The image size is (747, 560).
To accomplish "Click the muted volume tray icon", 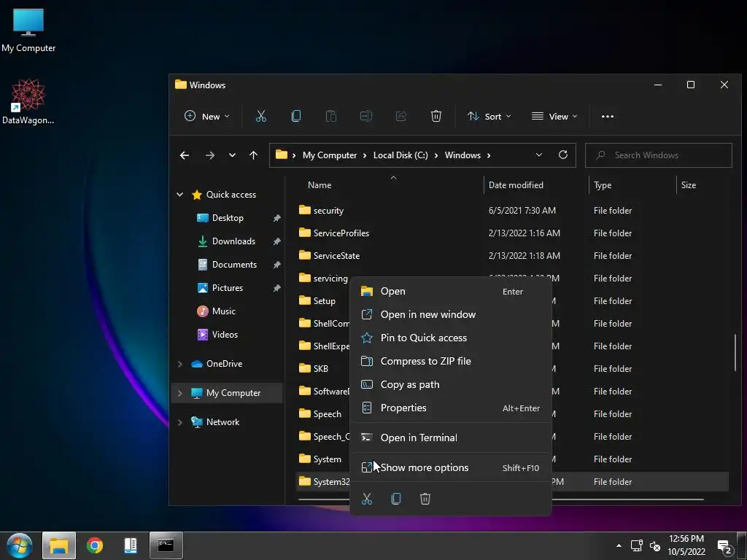I will pos(655,546).
